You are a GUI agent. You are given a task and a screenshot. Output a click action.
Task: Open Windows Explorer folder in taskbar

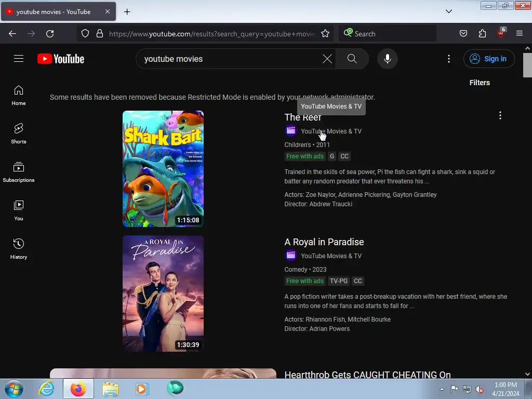pyautogui.click(x=111, y=389)
